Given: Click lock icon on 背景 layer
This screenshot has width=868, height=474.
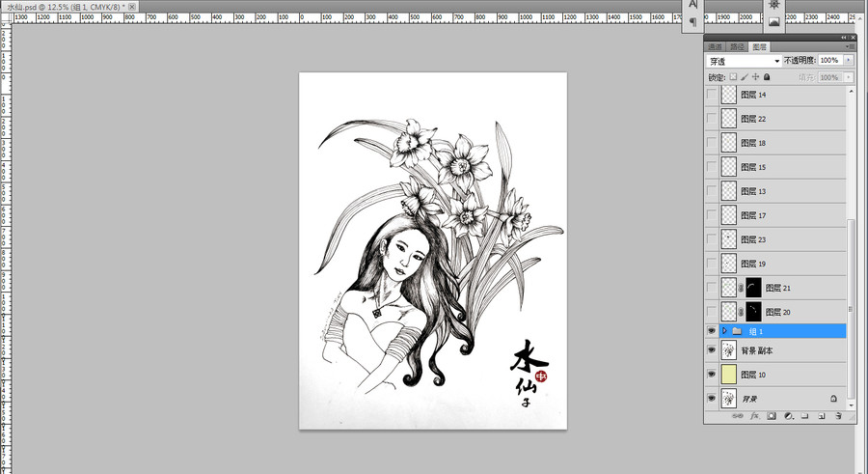Looking at the screenshot, I should tap(833, 398).
